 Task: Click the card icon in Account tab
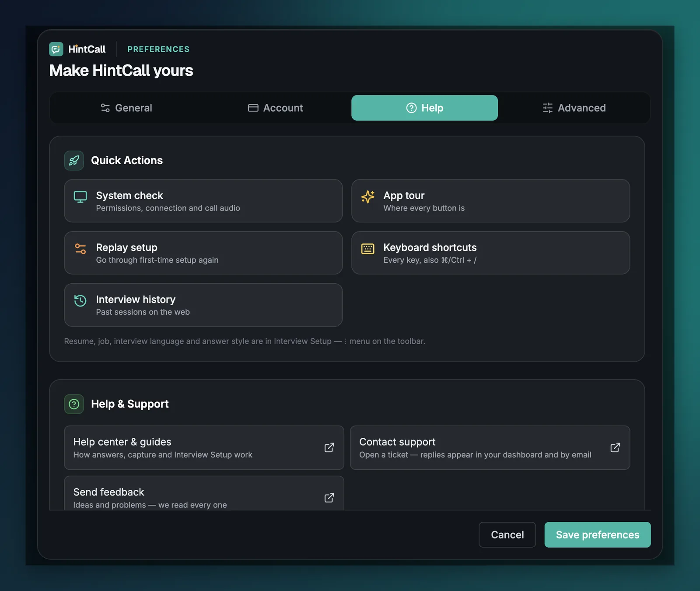pyautogui.click(x=253, y=108)
